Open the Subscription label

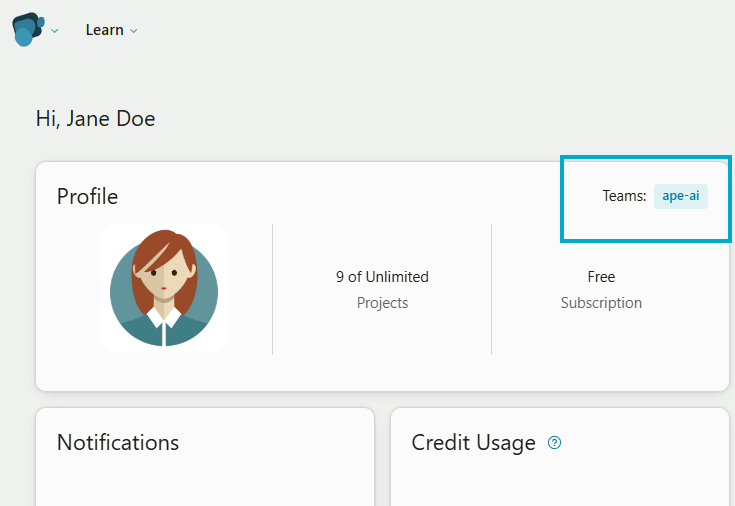(x=601, y=303)
